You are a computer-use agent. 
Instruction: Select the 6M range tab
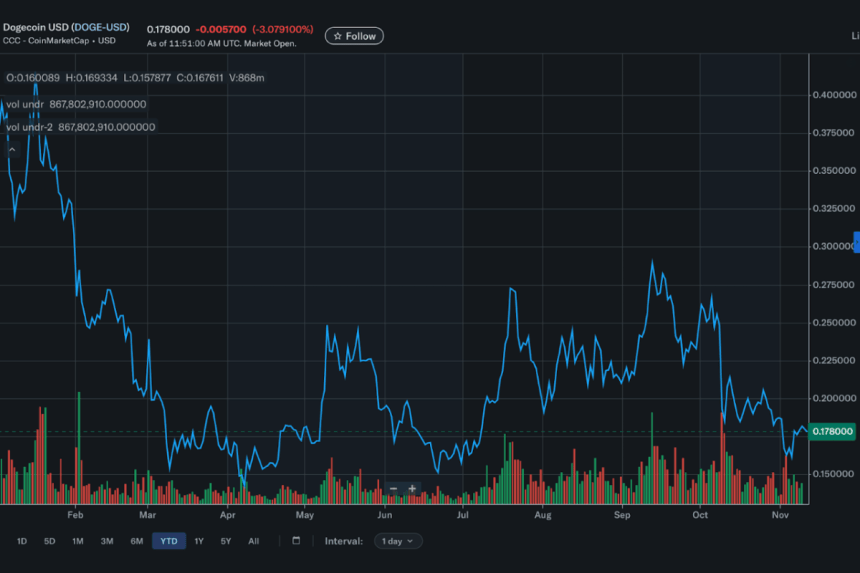pyautogui.click(x=137, y=541)
